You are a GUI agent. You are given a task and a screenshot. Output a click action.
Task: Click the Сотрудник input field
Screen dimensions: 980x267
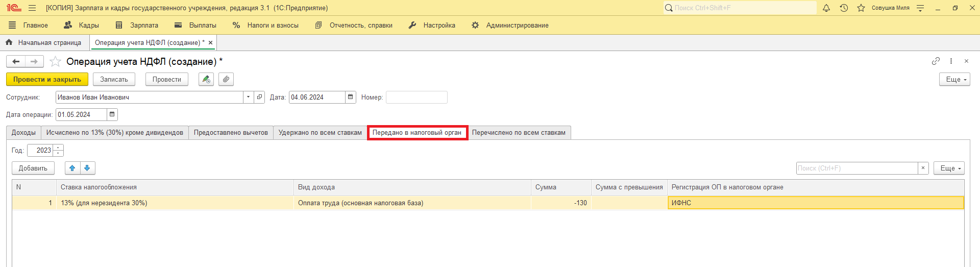(149, 98)
